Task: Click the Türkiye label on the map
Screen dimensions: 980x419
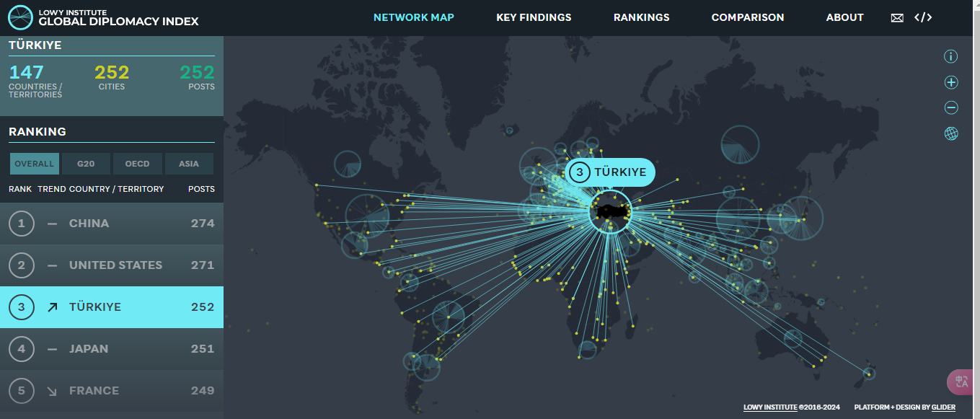Action: [610, 172]
